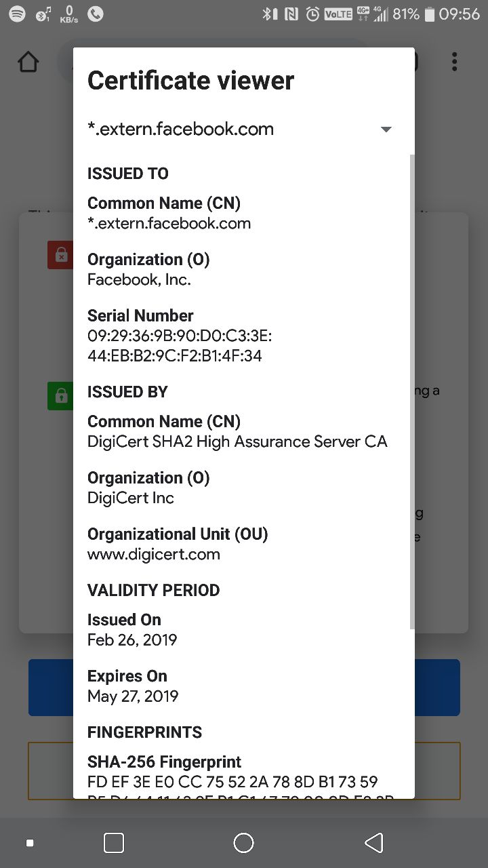Select the 'www.digicert.com' organizational unit
Image resolution: width=488 pixels, height=868 pixels.
click(x=154, y=554)
